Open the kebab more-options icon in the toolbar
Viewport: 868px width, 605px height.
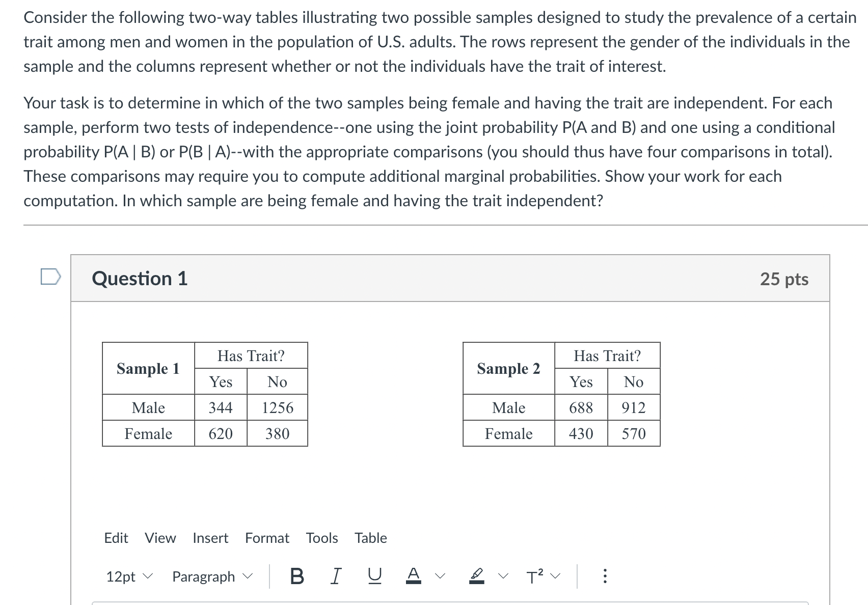coord(605,575)
